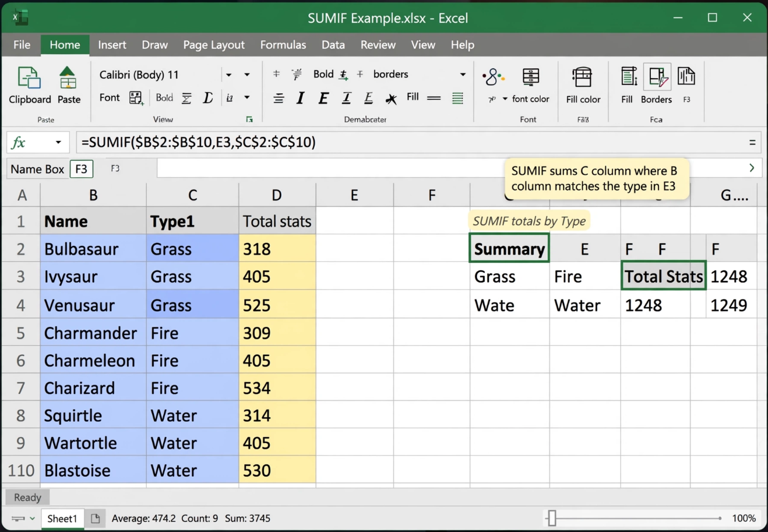Click the fx insert function icon
Image resolution: width=768 pixels, height=532 pixels.
[19, 142]
